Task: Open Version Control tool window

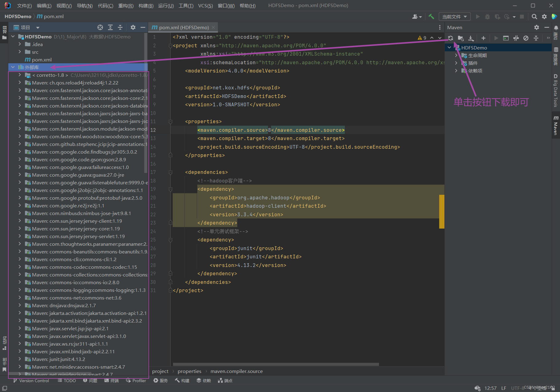Action: [31, 381]
